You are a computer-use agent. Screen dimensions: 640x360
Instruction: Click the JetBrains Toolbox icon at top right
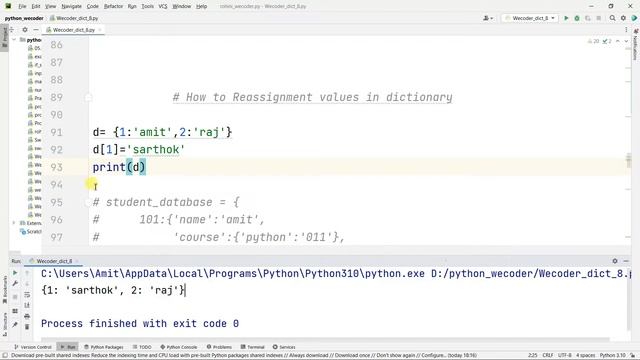click(634, 18)
